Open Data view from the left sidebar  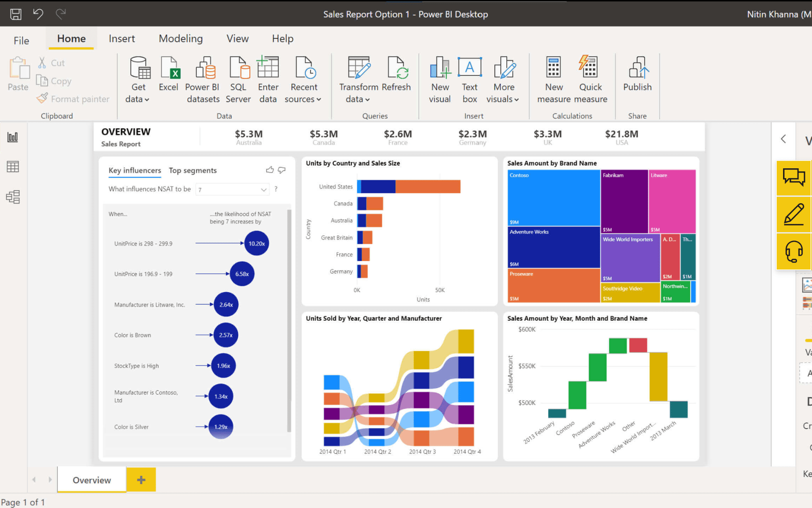[12, 167]
